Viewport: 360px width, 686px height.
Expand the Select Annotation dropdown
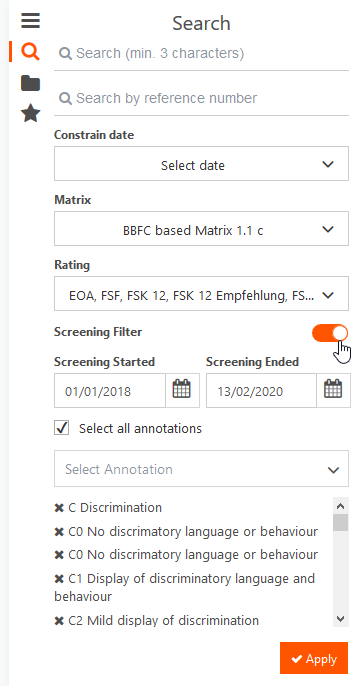point(201,469)
